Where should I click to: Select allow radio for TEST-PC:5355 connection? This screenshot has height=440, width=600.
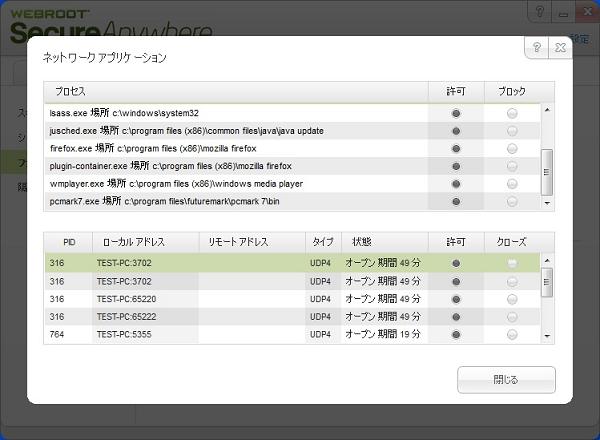click(456, 334)
